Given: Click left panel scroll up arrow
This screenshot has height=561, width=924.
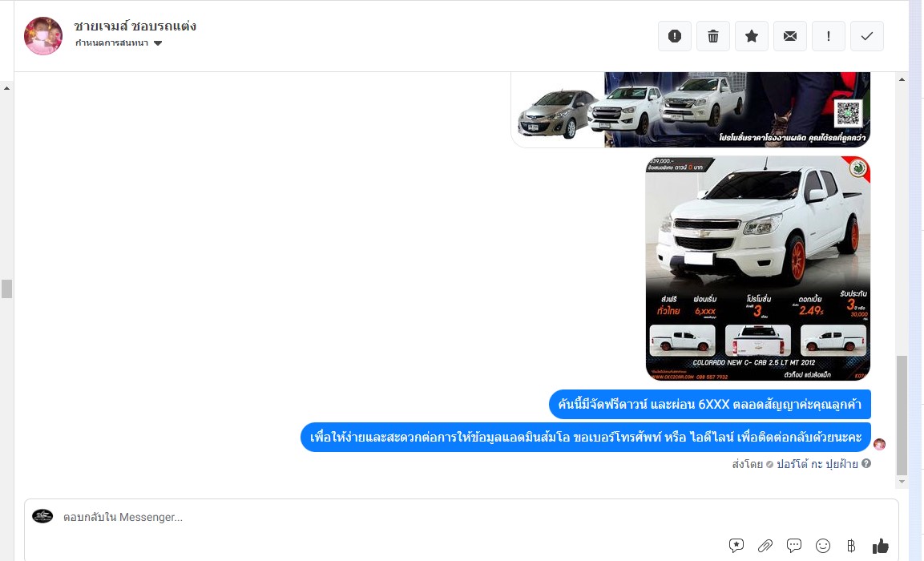Looking at the screenshot, I should tap(6, 88).
